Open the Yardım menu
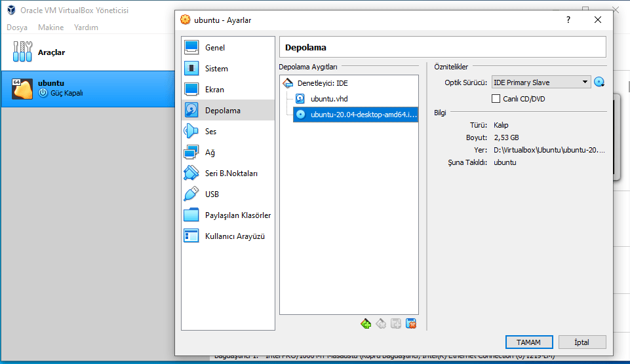This screenshot has width=630, height=364. point(86,27)
